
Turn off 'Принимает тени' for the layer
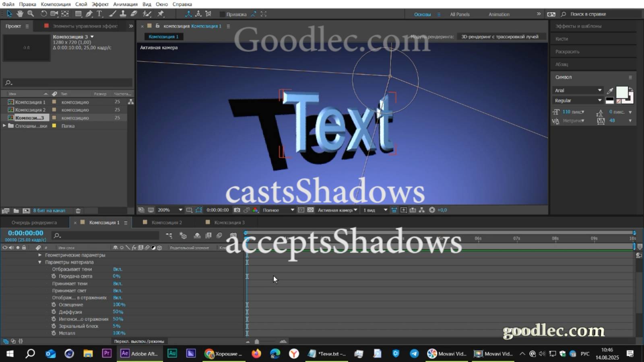tap(117, 283)
